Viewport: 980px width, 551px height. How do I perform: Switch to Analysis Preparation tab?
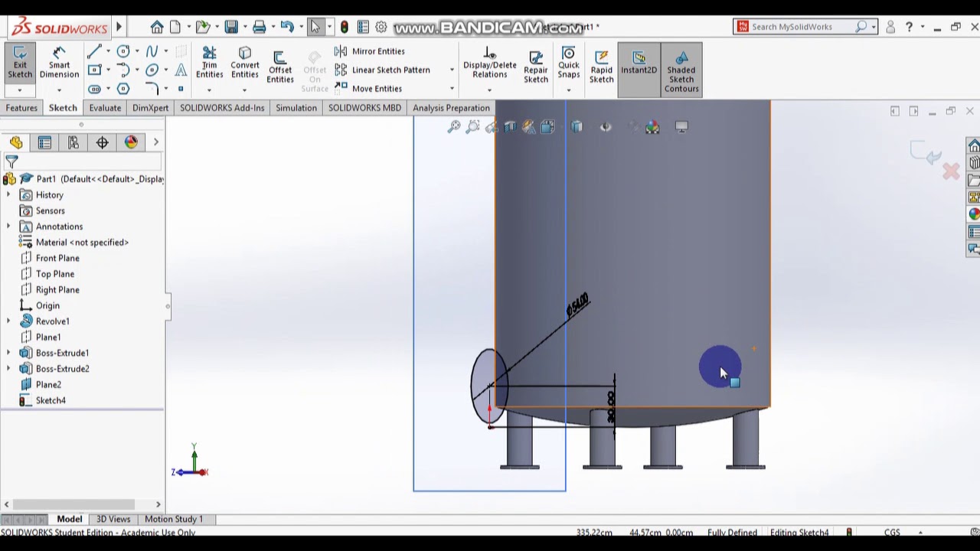[451, 108]
